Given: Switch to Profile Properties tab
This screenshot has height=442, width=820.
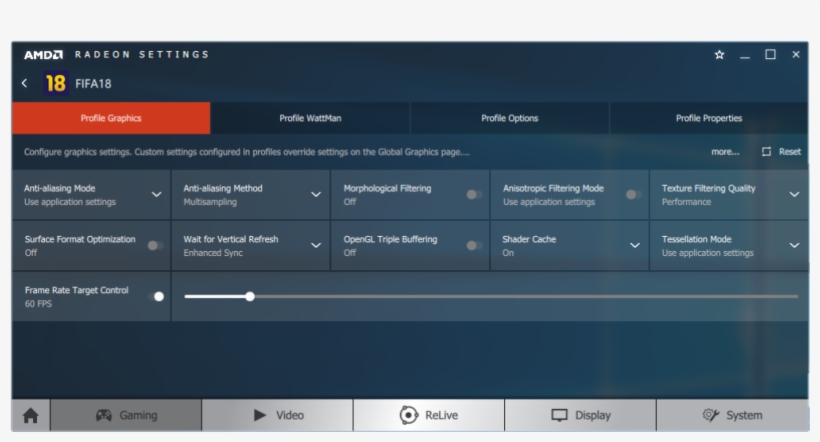Looking at the screenshot, I should pyautogui.click(x=709, y=118).
